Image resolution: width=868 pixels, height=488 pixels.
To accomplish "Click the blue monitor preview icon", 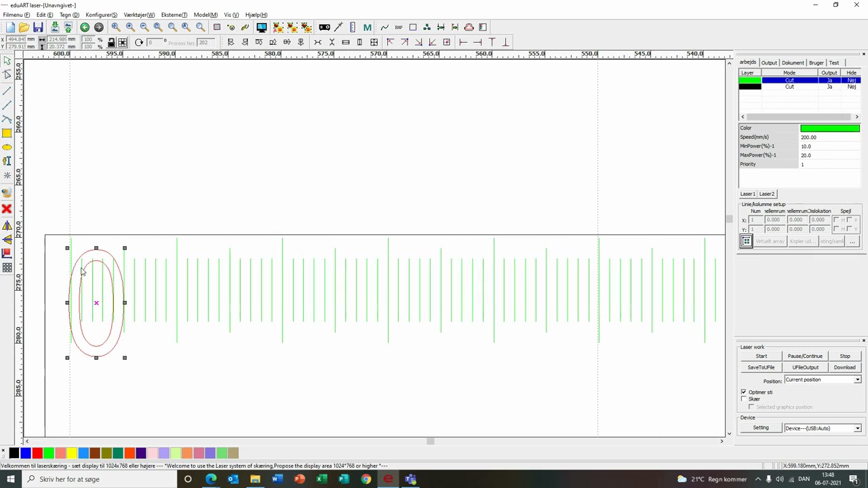I will (x=261, y=27).
